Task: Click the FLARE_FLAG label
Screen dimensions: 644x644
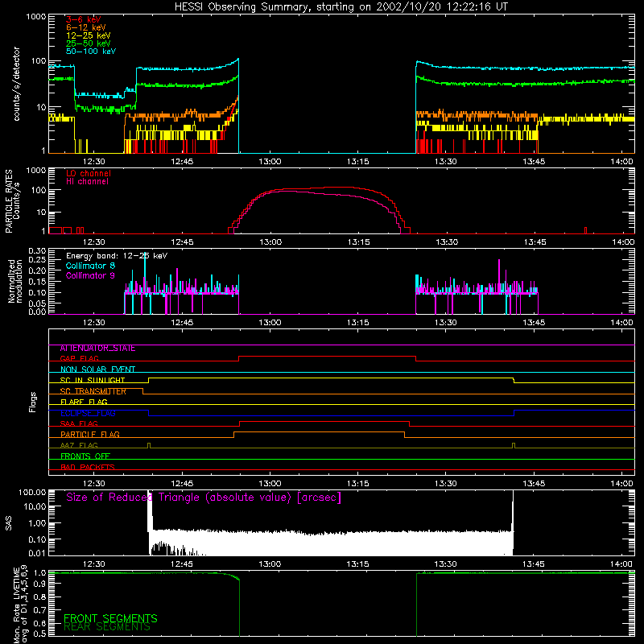Action: coord(84,402)
